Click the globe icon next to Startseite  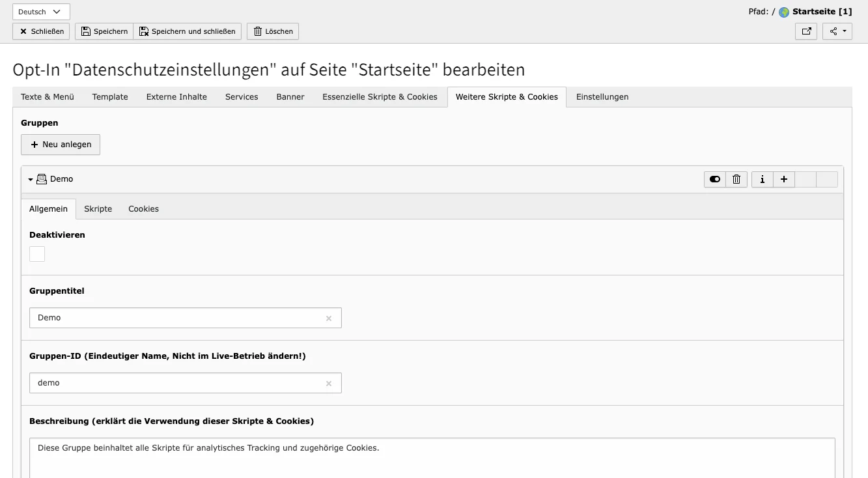click(785, 11)
